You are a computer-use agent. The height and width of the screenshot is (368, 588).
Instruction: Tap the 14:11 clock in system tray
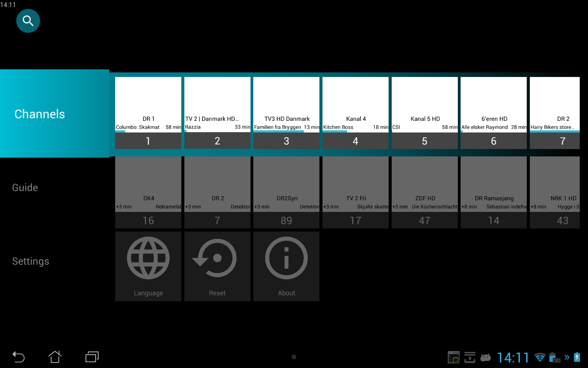[513, 358]
